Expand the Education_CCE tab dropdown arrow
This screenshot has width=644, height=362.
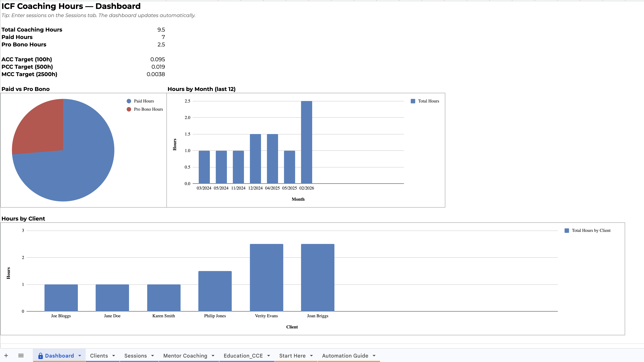(268, 356)
